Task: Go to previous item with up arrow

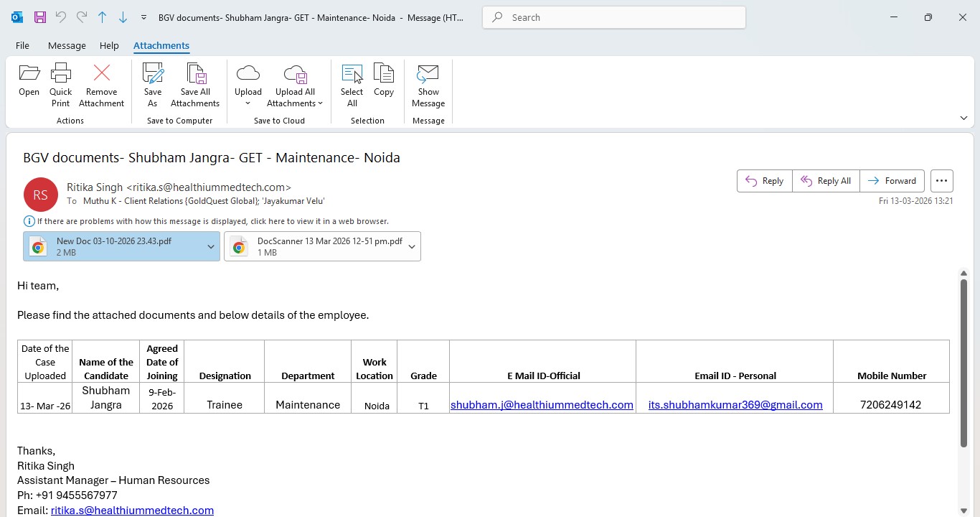Action: [102, 17]
